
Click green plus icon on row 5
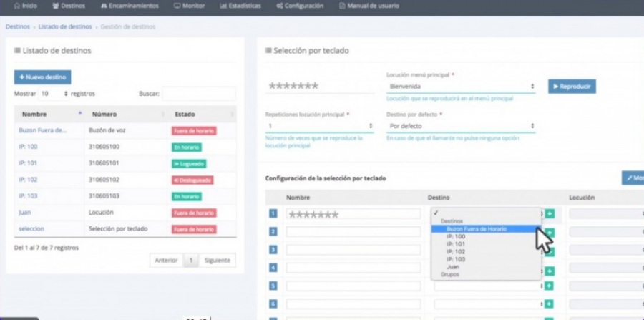(550, 286)
